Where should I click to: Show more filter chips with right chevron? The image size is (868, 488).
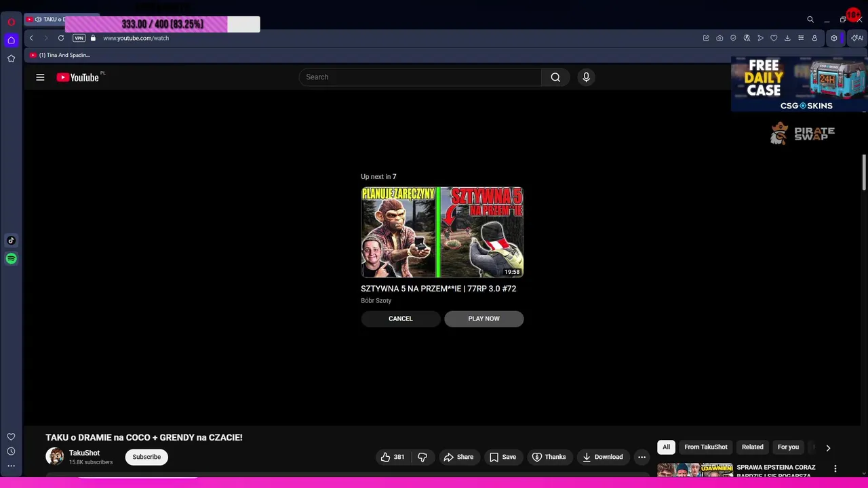pyautogui.click(x=828, y=447)
